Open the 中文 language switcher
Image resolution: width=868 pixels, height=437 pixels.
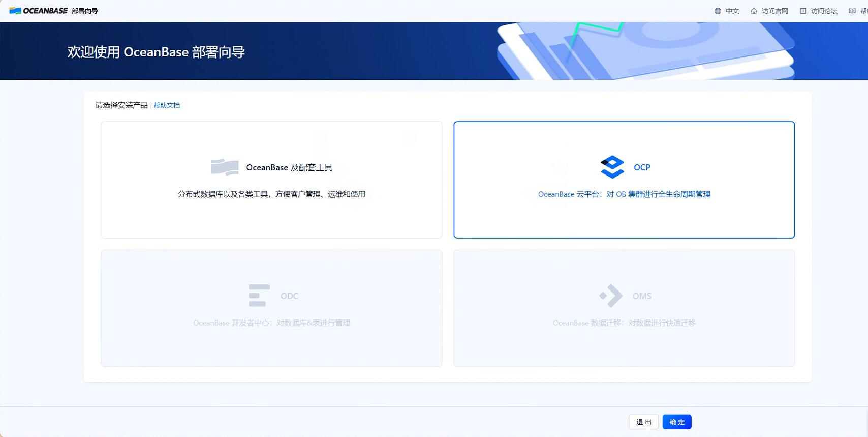[732, 11]
